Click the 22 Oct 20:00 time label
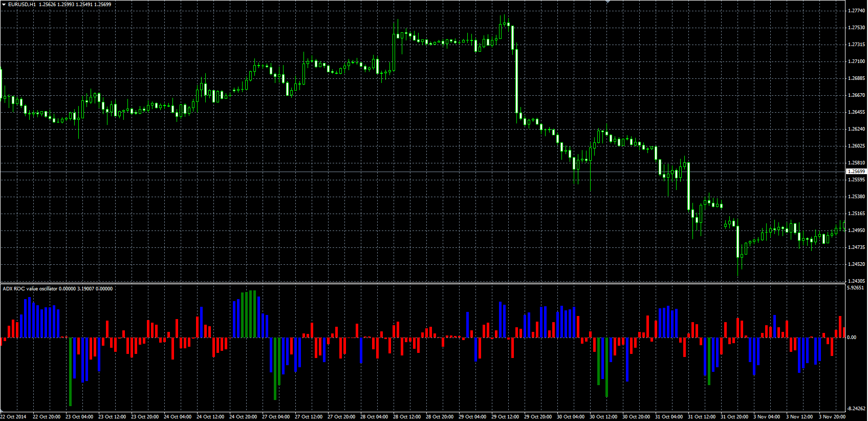 tap(47, 417)
